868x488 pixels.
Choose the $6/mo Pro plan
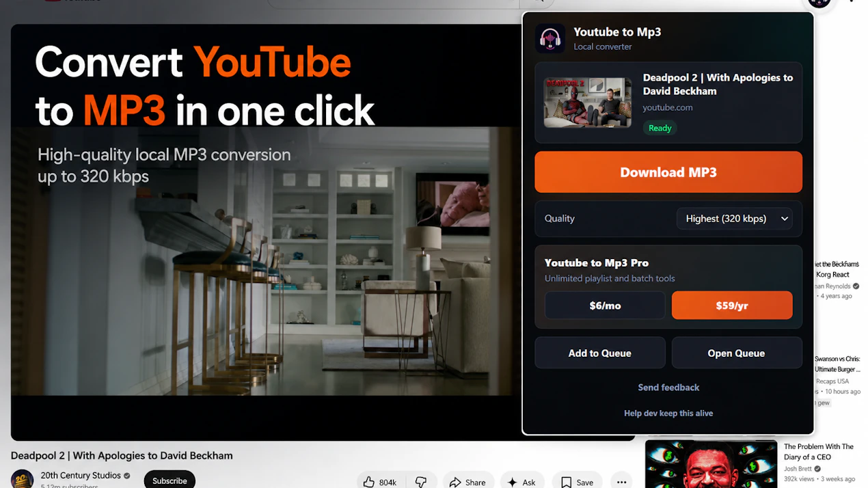(605, 306)
